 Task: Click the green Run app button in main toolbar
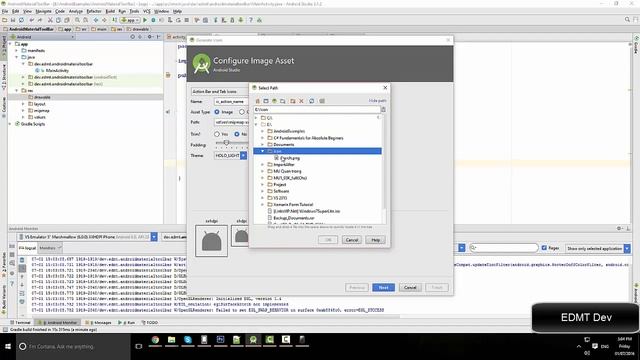pos(145,20)
